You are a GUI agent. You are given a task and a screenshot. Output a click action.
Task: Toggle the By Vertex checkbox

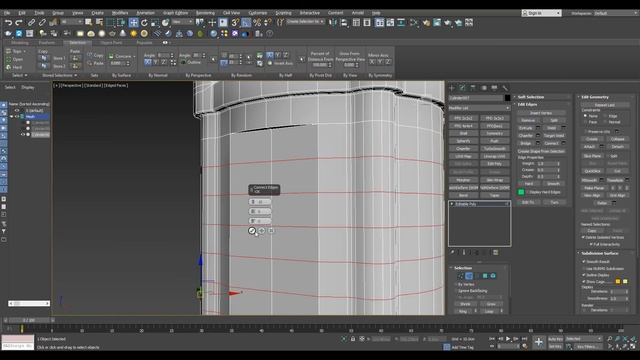(456, 284)
